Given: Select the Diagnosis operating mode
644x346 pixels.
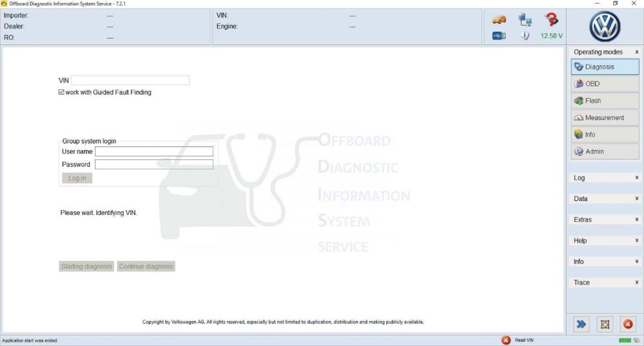Looking at the screenshot, I should click(x=605, y=66).
